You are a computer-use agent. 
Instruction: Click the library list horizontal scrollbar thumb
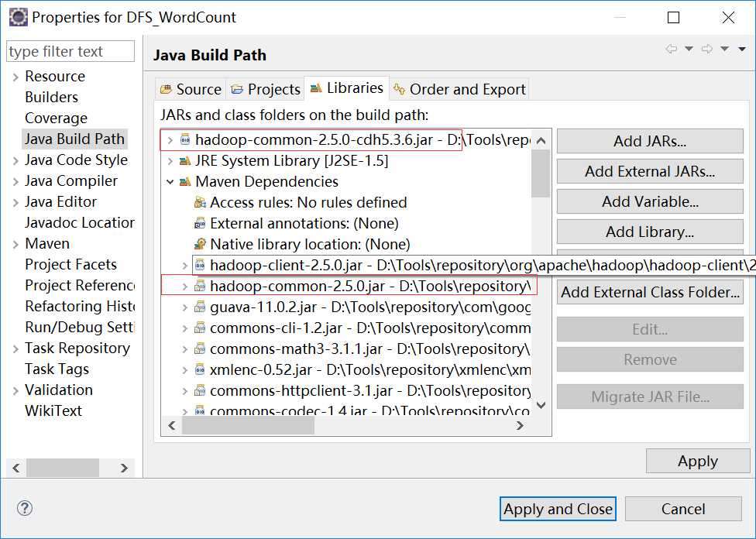(x=248, y=426)
